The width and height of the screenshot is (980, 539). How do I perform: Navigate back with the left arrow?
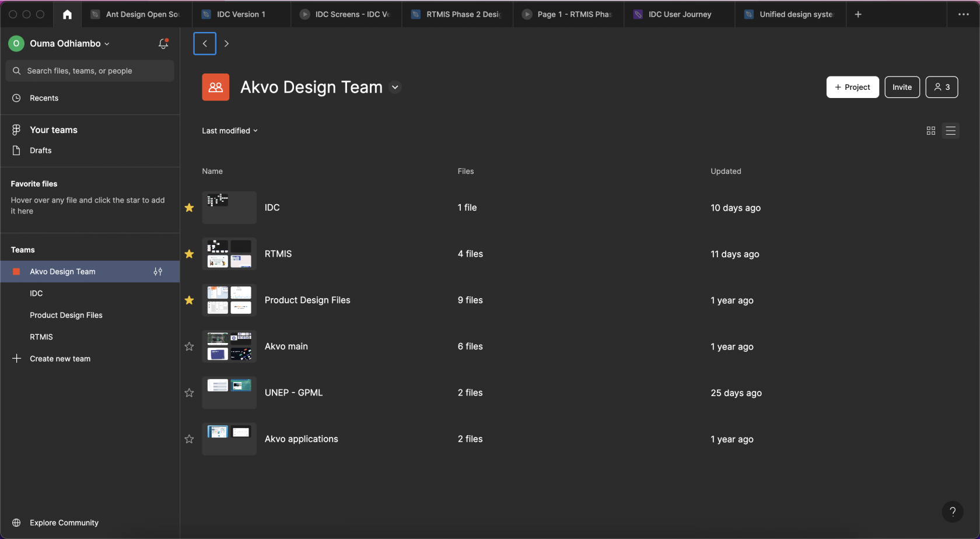pos(205,43)
